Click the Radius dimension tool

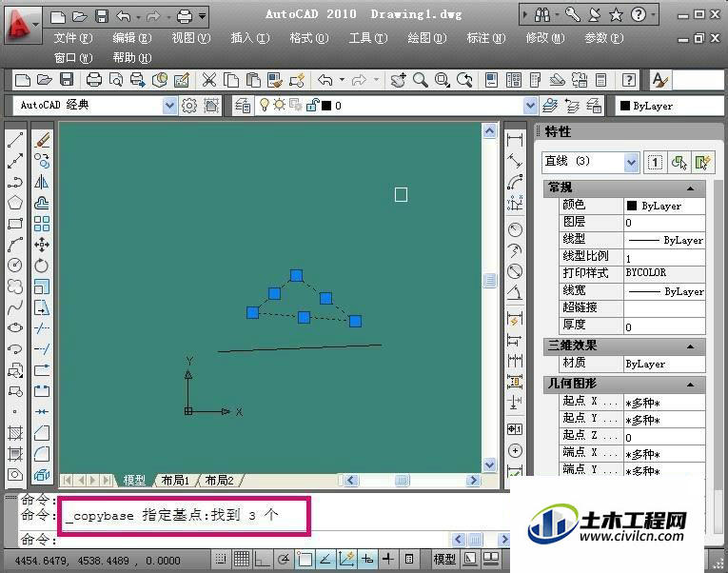click(x=515, y=229)
